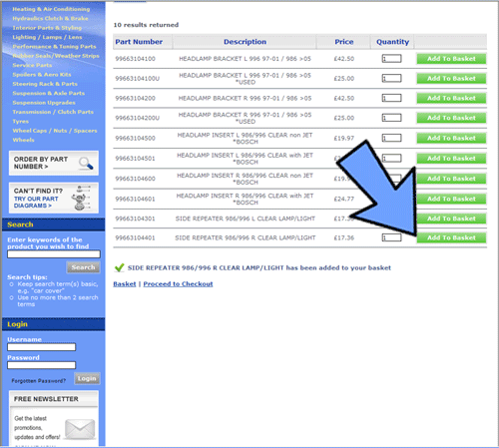Viewport: 499px width, 448px height.
Task: Add part 99663104401 to basket
Action: click(x=451, y=237)
